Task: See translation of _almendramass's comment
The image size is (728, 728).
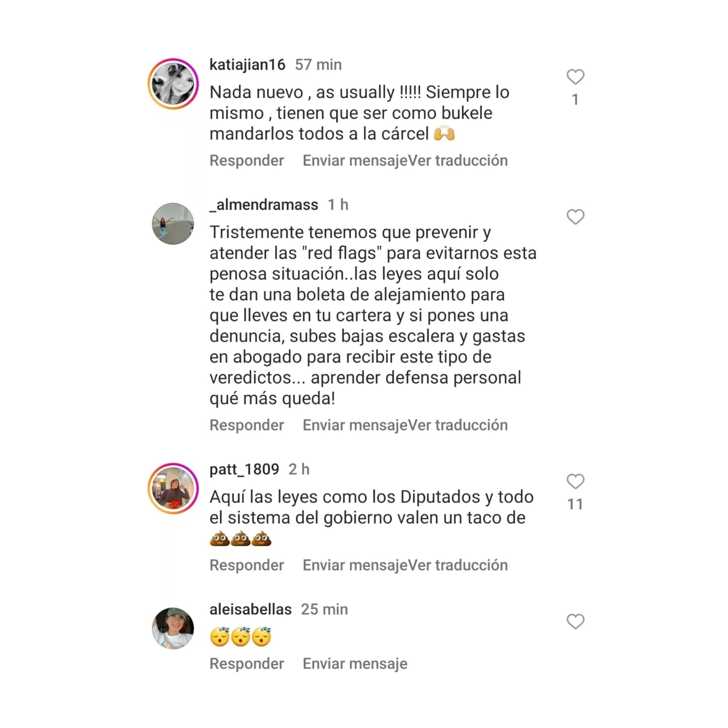Action: [x=458, y=425]
